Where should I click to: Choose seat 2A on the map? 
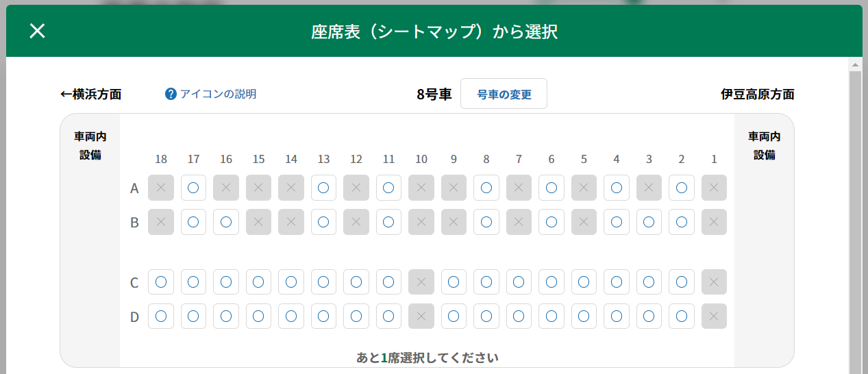coord(682,188)
